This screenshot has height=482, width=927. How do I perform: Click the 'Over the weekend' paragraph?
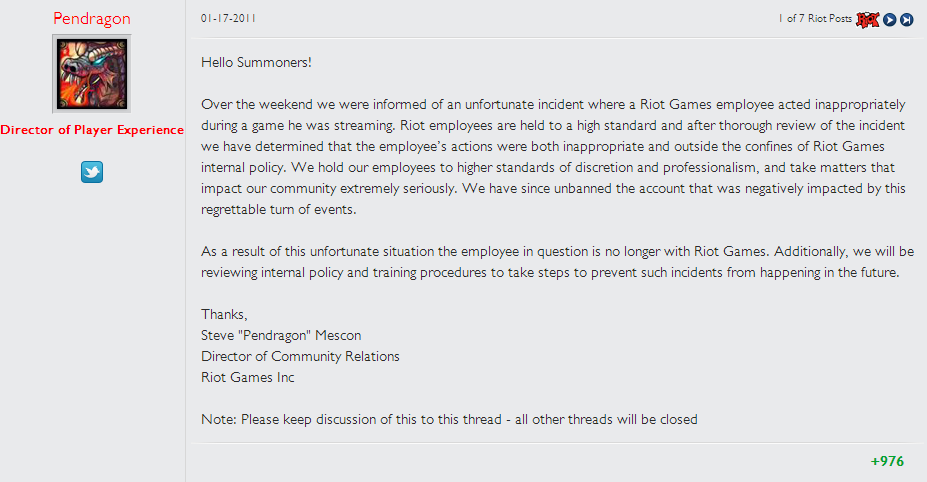tap(553, 157)
